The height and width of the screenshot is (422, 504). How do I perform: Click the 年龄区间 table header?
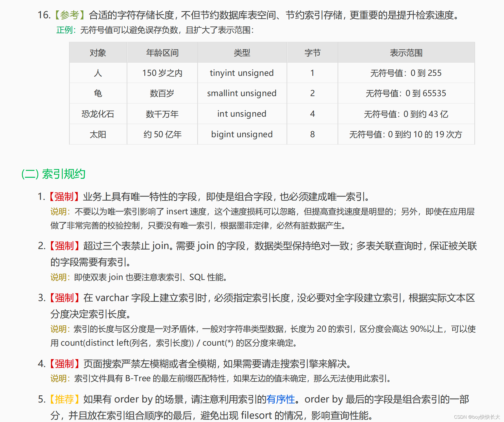point(162,53)
